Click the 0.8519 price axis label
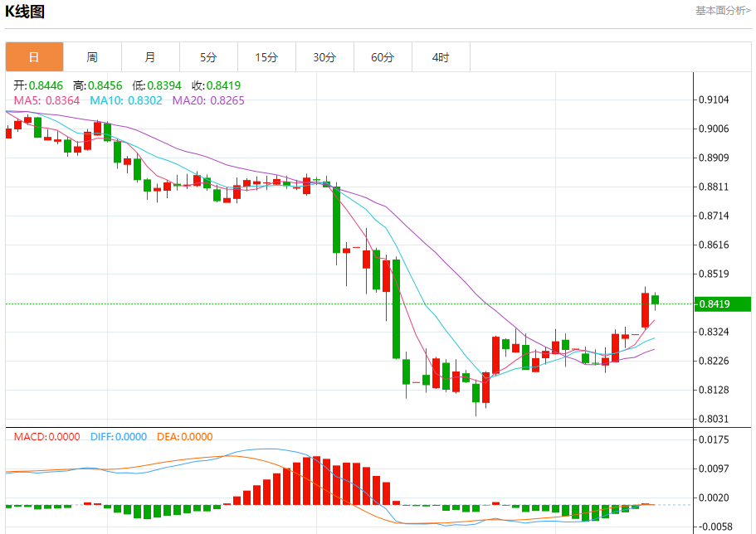The height and width of the screenshot is (534, 756). [x=714, y=274]
